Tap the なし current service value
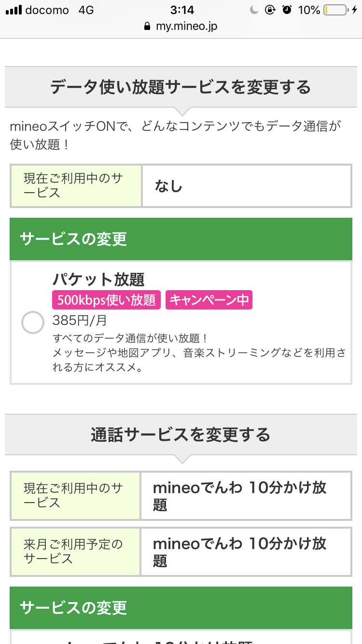This screenshot has width=362, height=644. [x=168, y=186]
